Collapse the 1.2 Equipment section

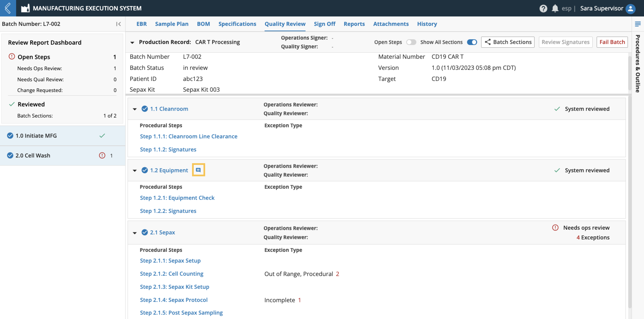coord(135,171)
